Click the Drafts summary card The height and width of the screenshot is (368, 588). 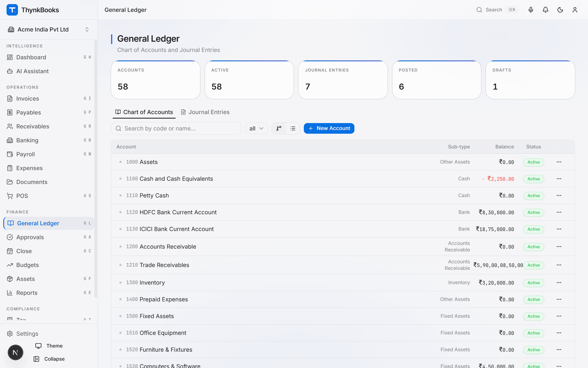[530, 80]
